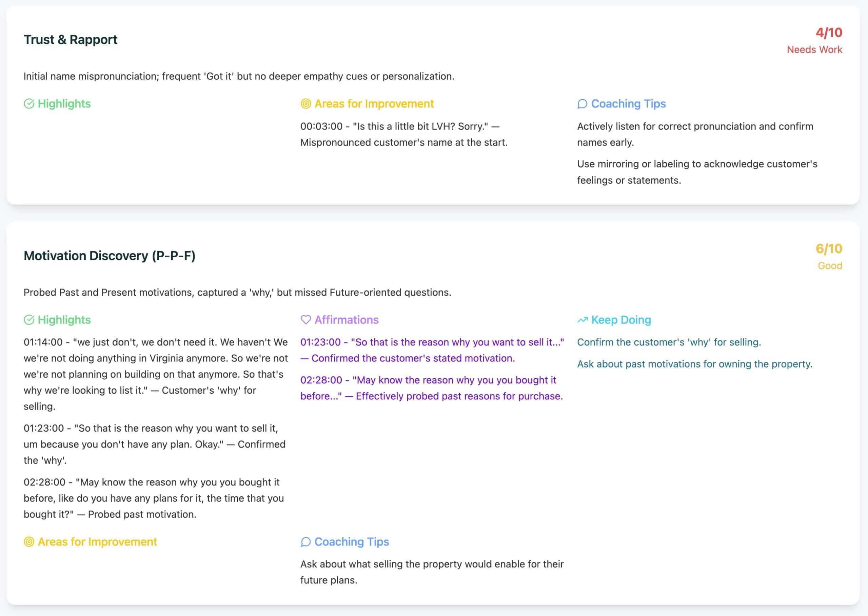This screenshot has height=616, width=868.
Task: Click the red 4/10 score
Action: [829, 33]
